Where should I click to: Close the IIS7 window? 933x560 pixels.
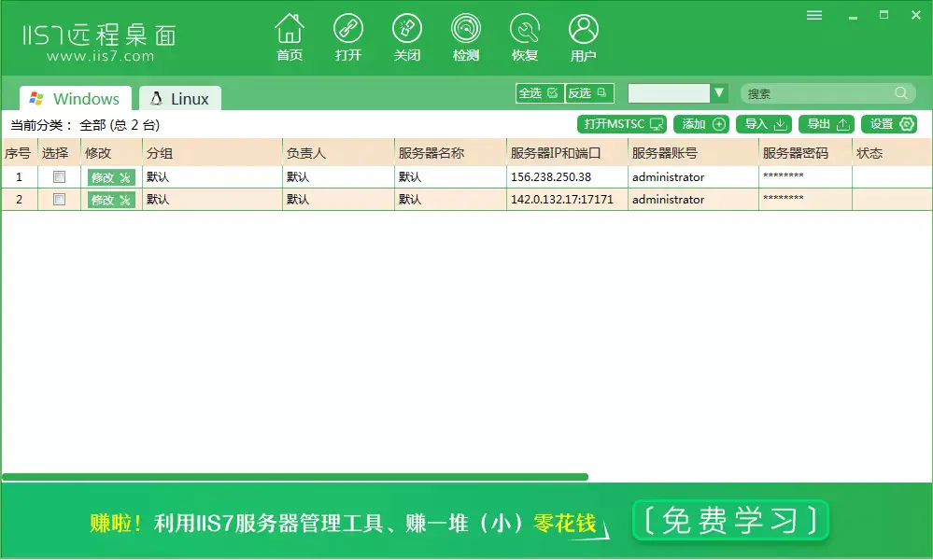click(916, 15)
